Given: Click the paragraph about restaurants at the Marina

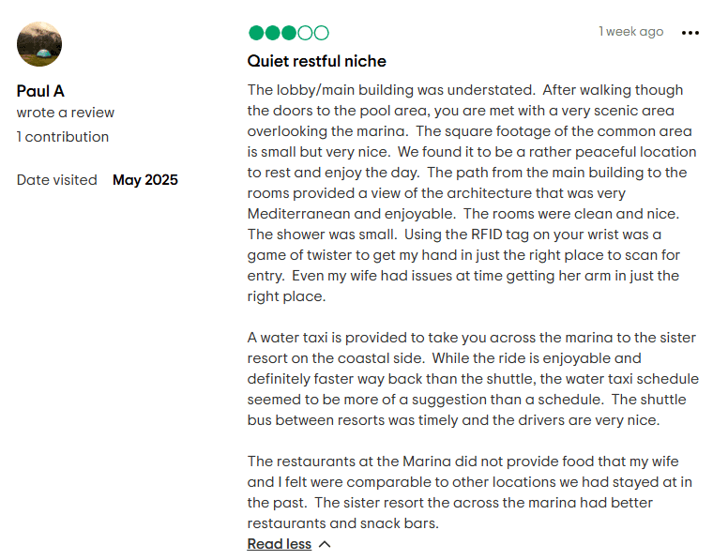Looking at the screenshot, I should (470, 492).
